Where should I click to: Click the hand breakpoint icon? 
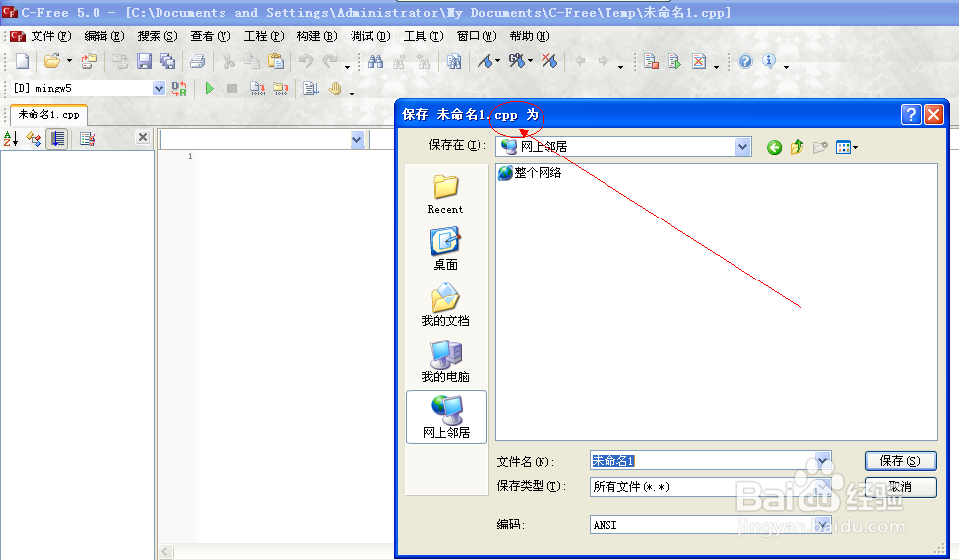(335, 89)
